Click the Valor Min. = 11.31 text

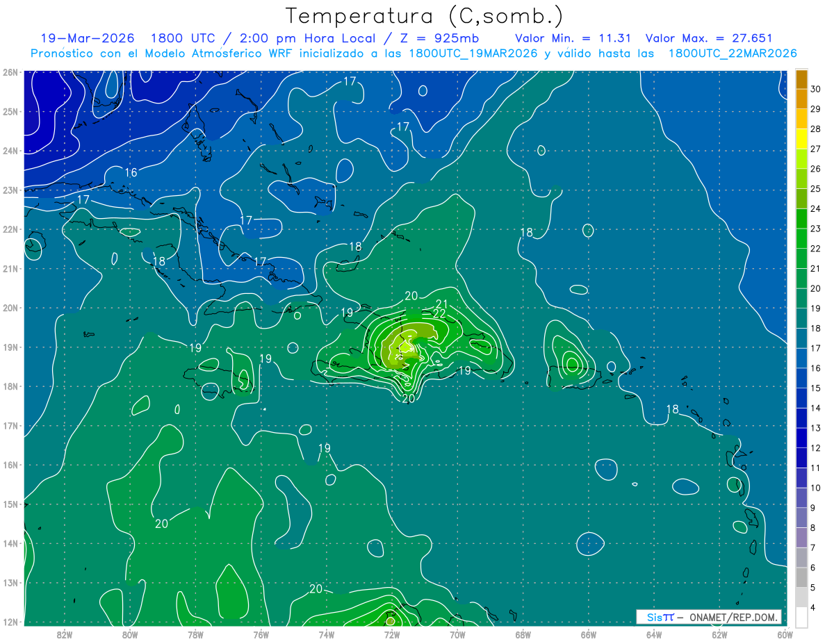click(573, 38)
